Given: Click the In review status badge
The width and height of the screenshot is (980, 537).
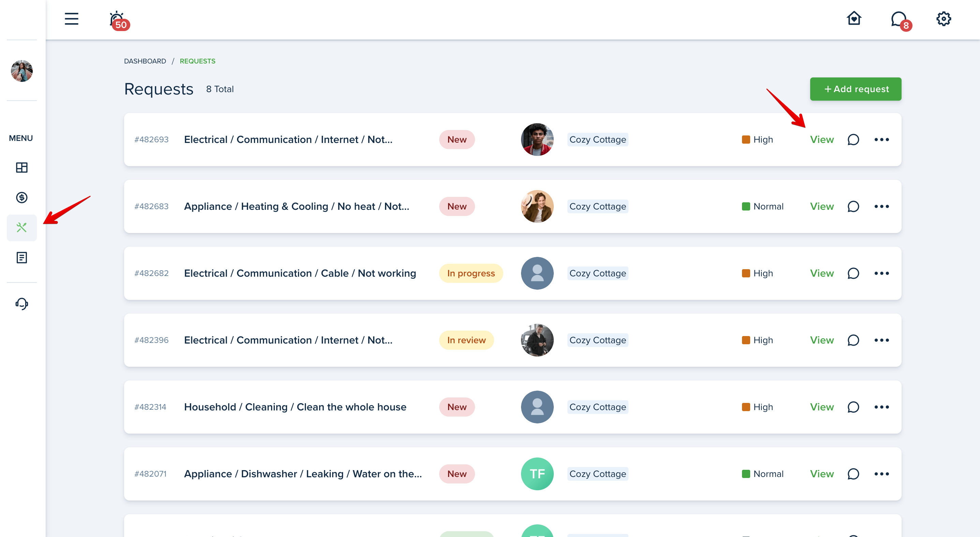Looking at the screenshot, I should click(466, 340).
